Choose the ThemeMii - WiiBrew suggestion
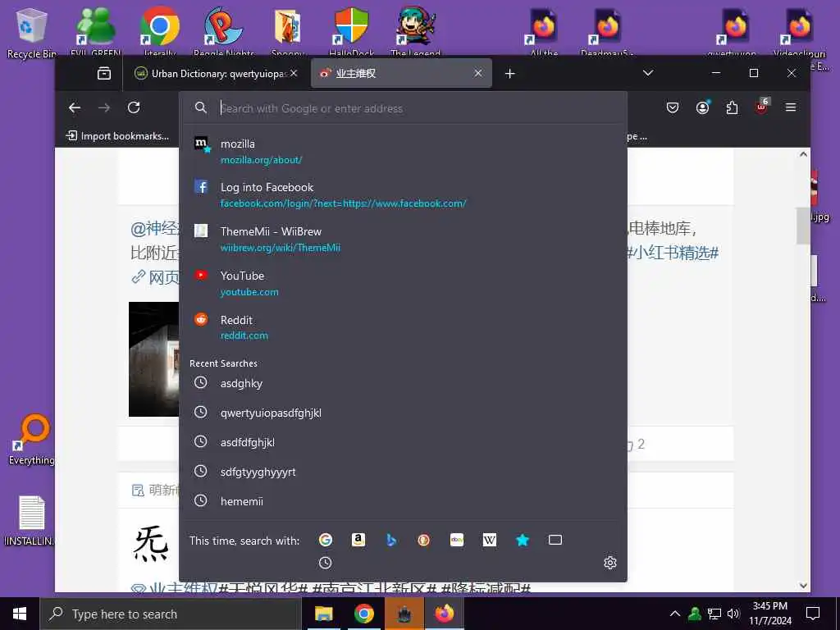The width and height of the screenshot is (840, 630). [x=403, y=239]
